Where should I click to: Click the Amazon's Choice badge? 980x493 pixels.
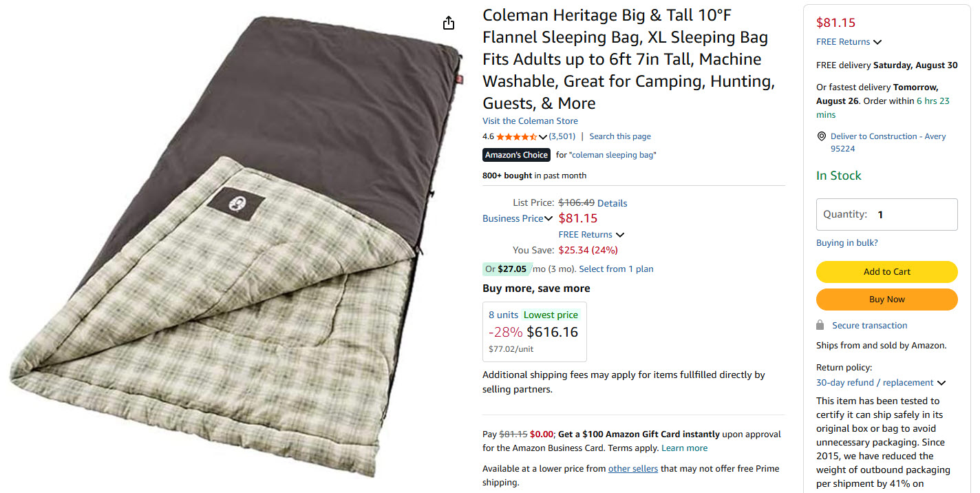[516, 155]
